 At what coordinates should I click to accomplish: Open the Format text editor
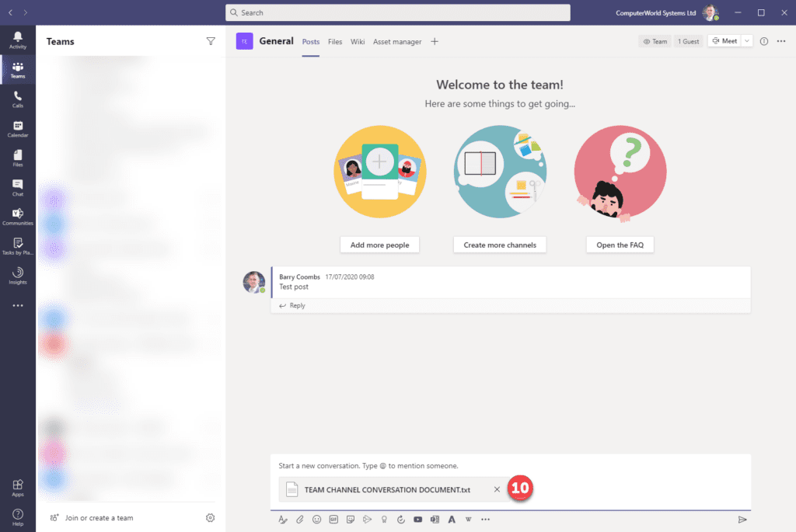283,520
